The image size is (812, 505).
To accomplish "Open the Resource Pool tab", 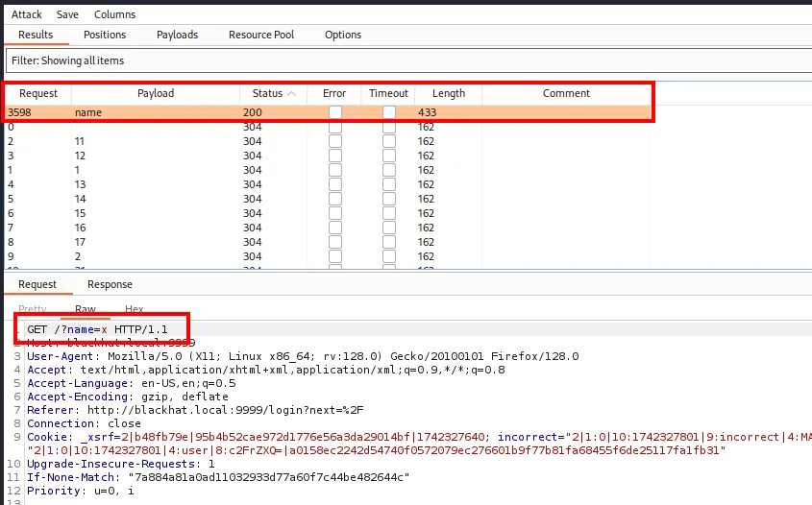I will 261,35.
